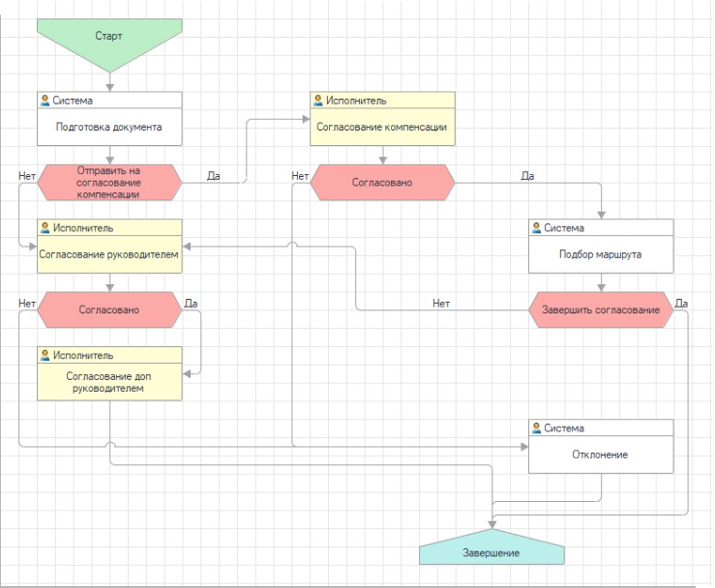The image size is (715, 588).
Task: Click Нет label left of compensation Согласовано
Action: 300,176
